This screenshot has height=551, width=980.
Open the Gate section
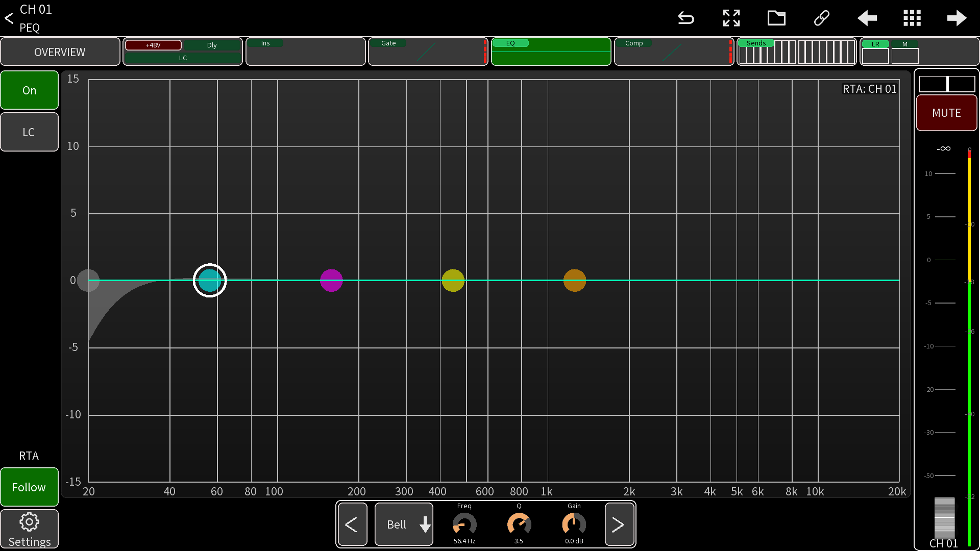click(428, 52)
